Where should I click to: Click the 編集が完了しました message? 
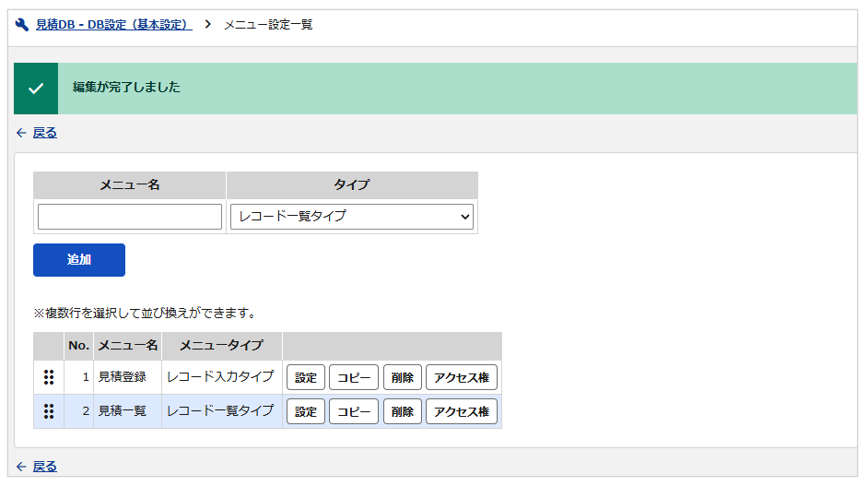[x=126, y=88]
